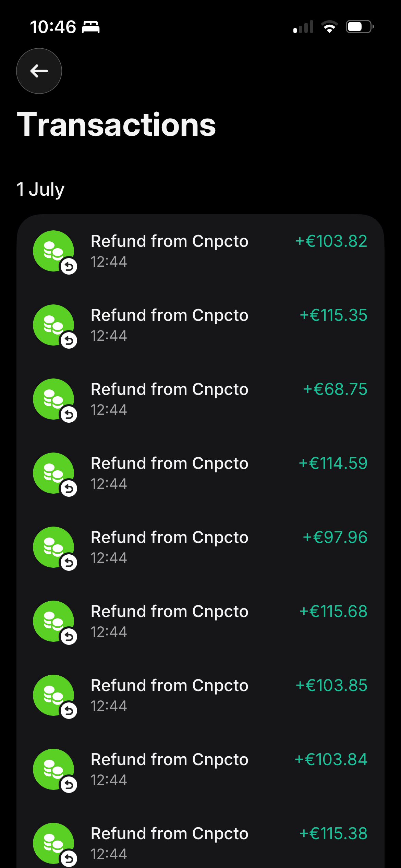The width and height of the screenshot is (401, 868).
Task: Open the coin icon for the €115.68 refund
Action: (53, 621)
